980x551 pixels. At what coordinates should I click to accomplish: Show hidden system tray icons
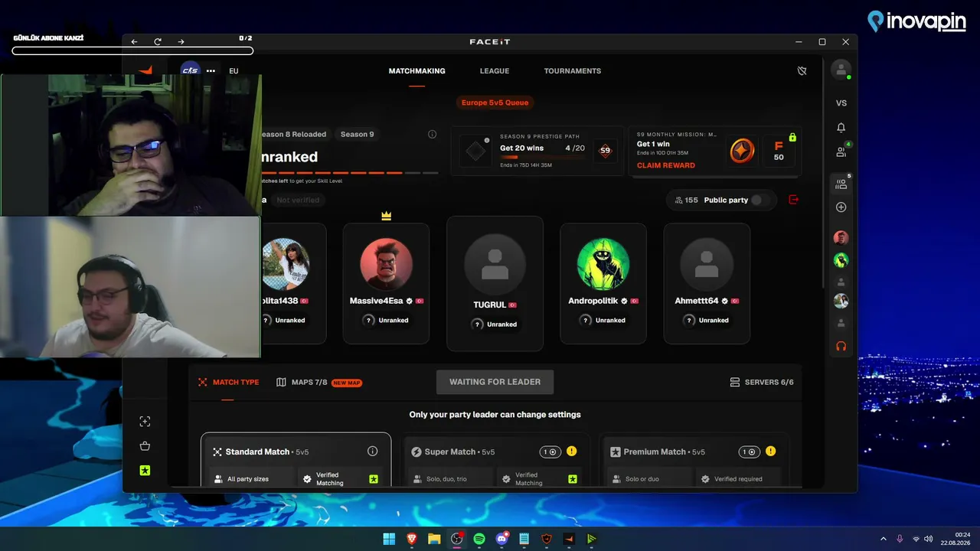point(884,539)
